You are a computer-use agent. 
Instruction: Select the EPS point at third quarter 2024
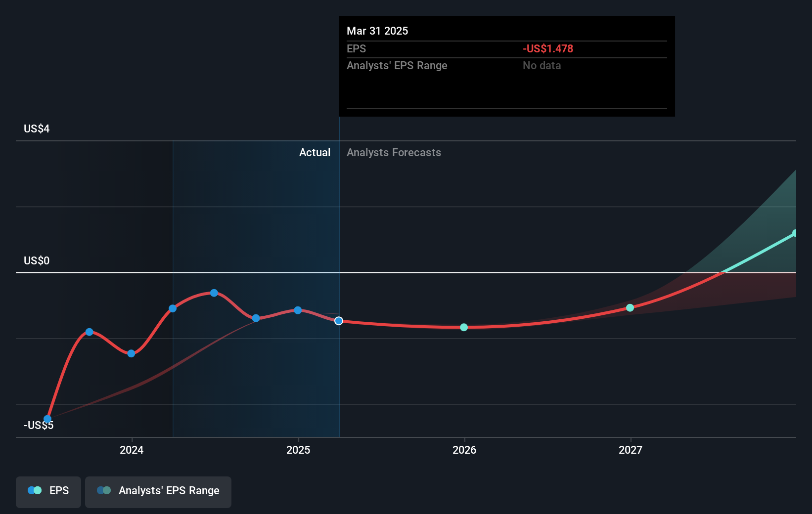[256, 318]
